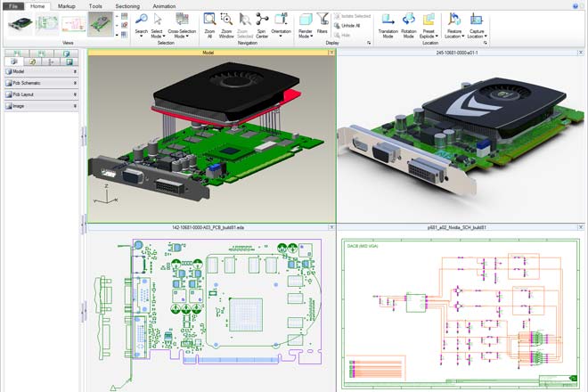Close the PCB_build01.eda viewport
The height and width of the screenshot is (392, 588).
point(331,227)
